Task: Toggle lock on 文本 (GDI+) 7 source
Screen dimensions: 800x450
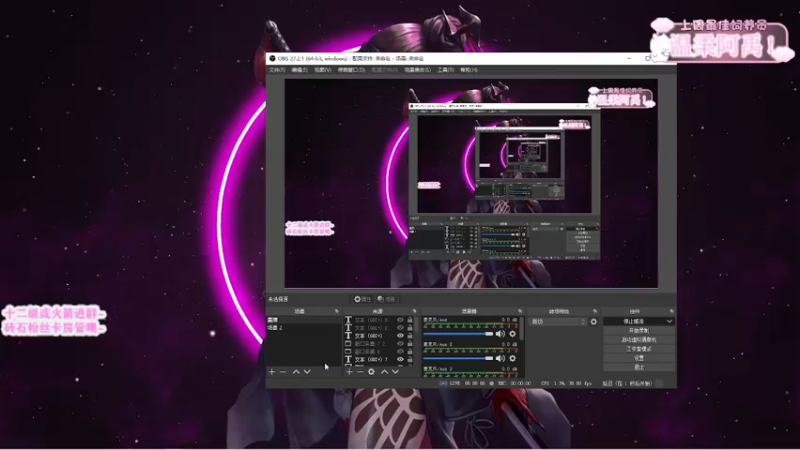Action: [x=410, y=360]
